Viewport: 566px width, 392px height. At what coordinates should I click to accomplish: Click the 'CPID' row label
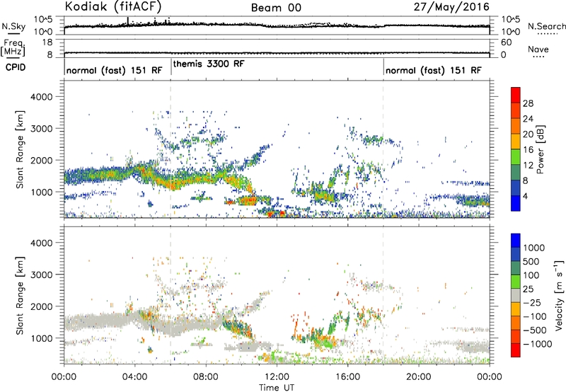[x=16, y=67]
